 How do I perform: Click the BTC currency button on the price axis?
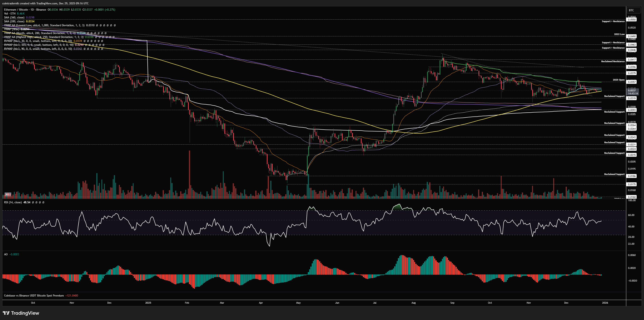631,10
